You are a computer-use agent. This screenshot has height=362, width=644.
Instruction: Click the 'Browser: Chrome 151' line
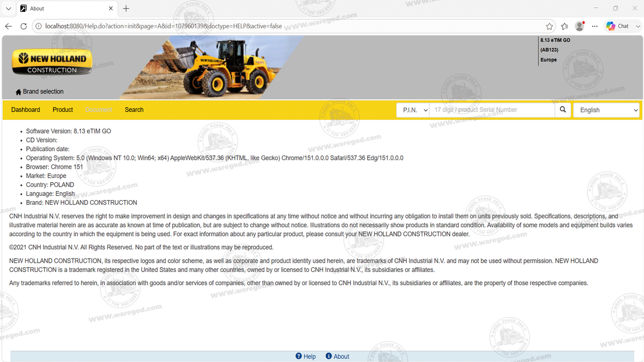click(x=55, y=167)
